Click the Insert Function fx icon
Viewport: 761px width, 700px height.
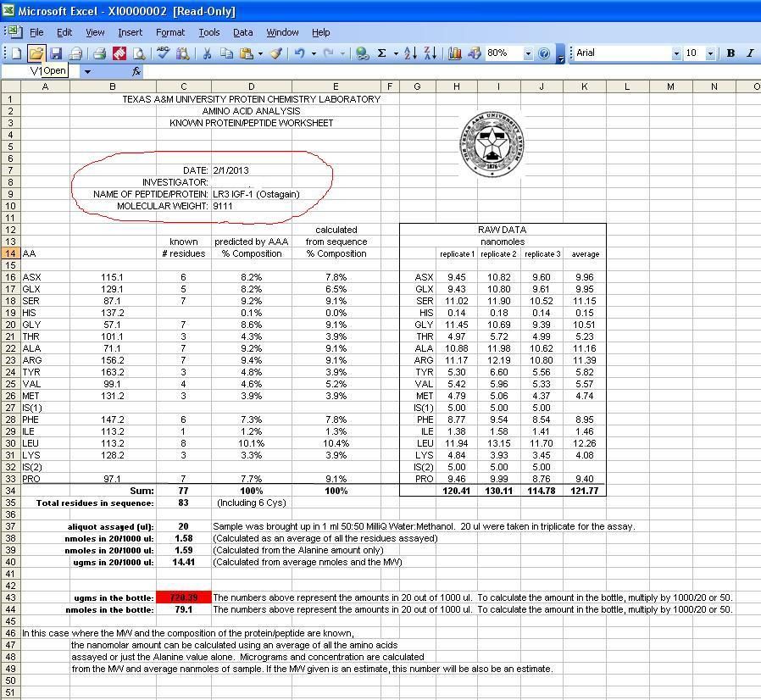pos(136,71)
